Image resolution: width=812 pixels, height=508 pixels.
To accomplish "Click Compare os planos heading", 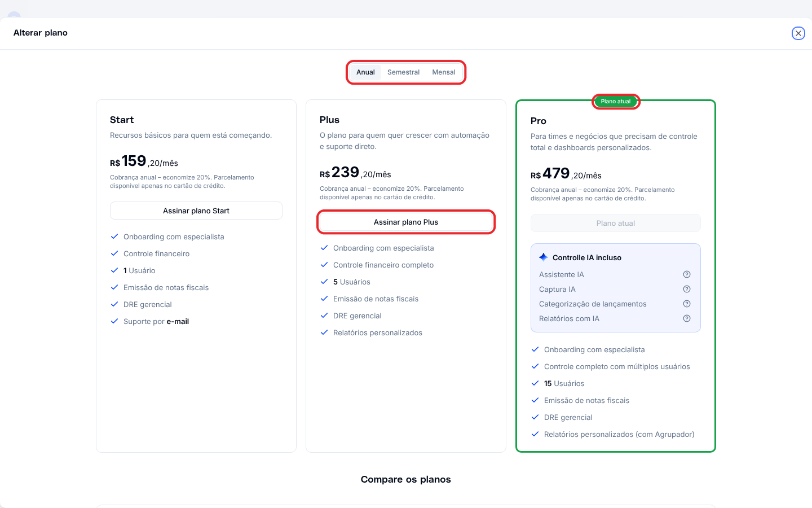I will coord(406,479).
